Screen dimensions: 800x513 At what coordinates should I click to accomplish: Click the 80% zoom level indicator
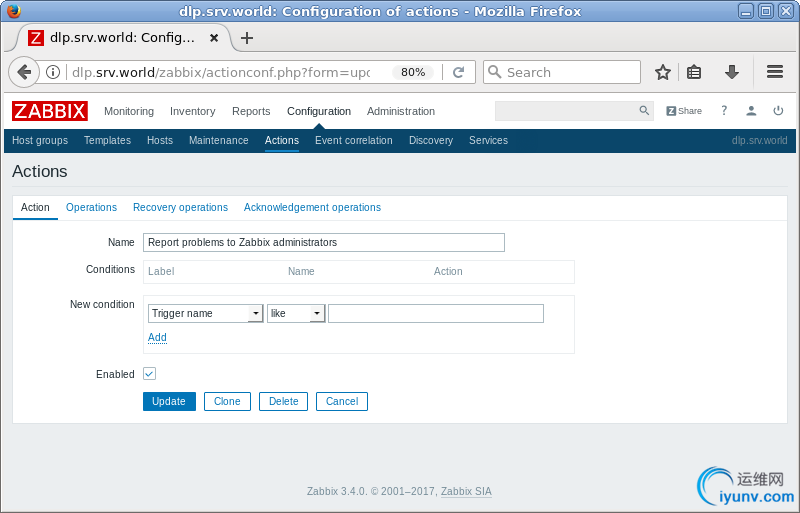(413, 72)
